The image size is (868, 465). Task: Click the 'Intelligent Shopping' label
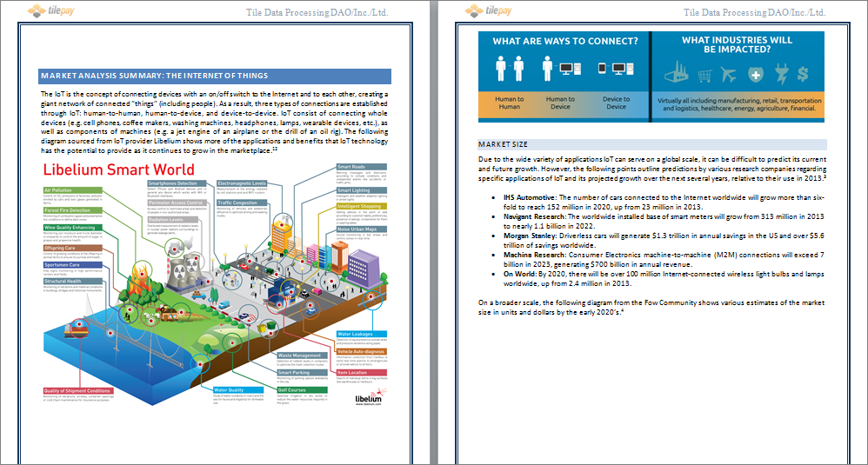[x=362, y=206]
